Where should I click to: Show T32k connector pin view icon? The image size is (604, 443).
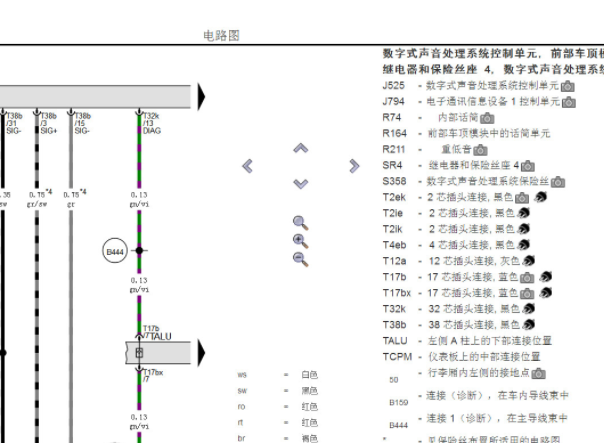click(528, 309)
